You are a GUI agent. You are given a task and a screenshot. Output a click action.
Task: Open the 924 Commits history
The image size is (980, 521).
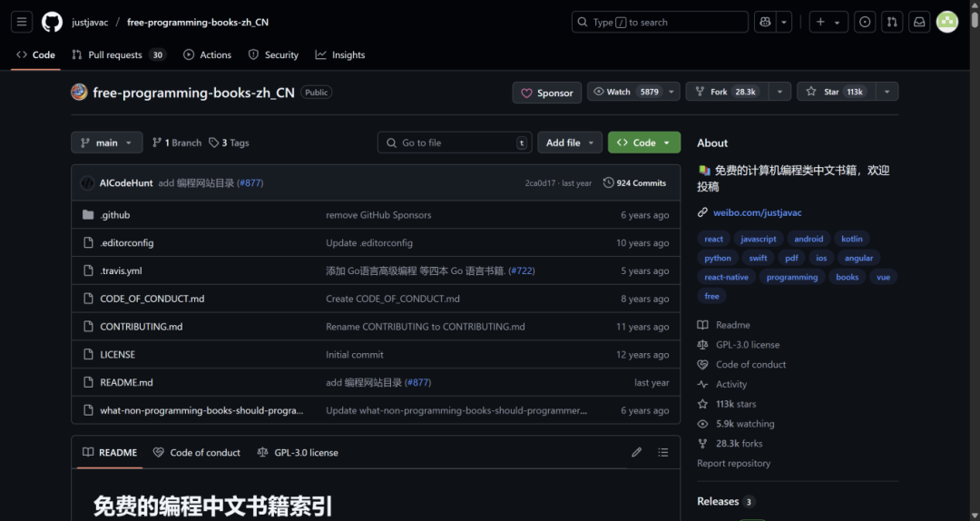click(x=634, y=182)
